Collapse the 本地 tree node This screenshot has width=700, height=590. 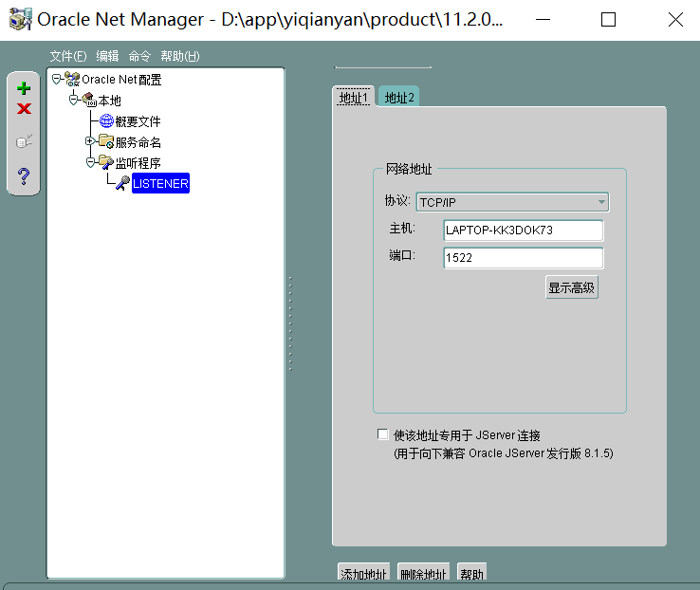click(73, 100)
